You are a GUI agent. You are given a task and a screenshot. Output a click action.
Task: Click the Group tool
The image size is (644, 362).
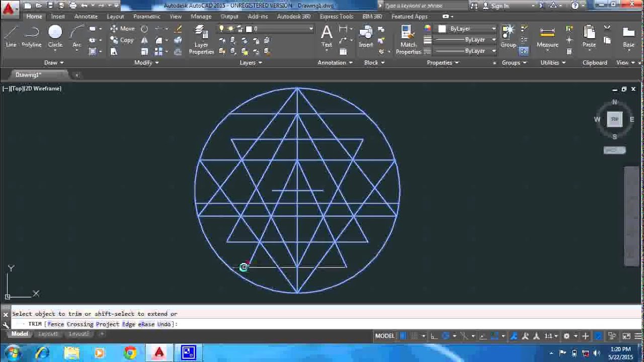[508, 37]
